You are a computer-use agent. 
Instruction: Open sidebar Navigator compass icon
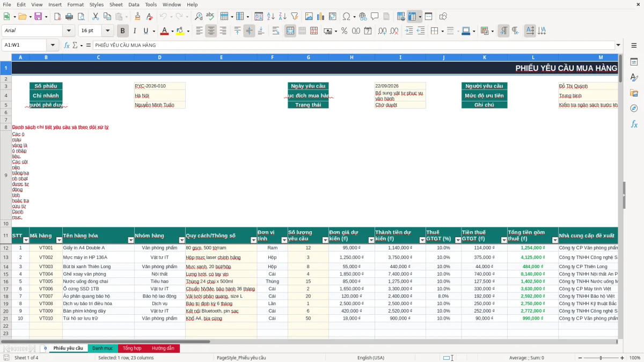tap(634, 108)
